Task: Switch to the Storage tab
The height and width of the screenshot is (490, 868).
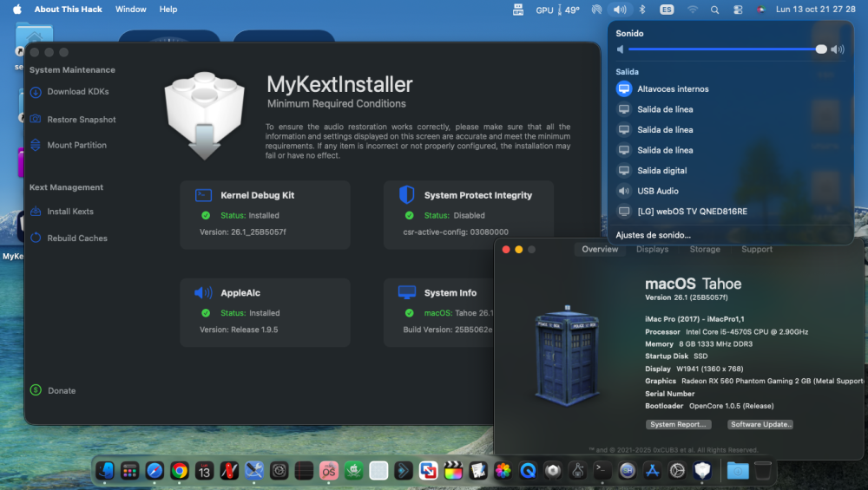Action: 705,250
